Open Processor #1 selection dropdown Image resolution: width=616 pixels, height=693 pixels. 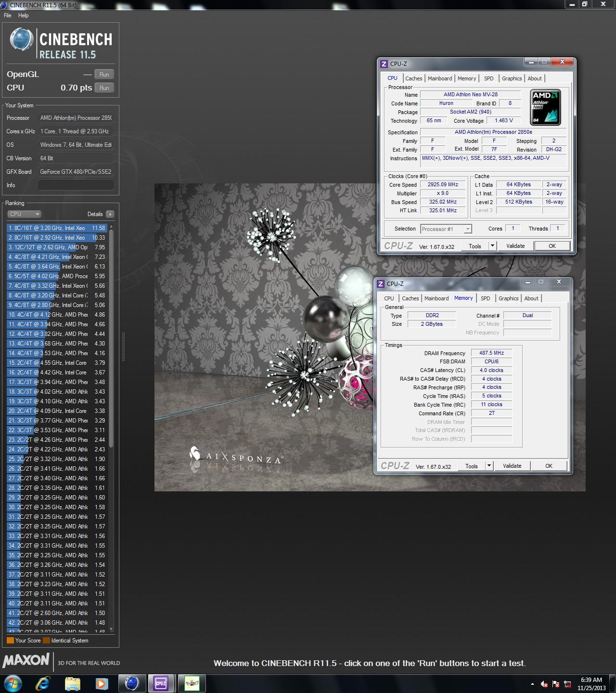[446, 229]
